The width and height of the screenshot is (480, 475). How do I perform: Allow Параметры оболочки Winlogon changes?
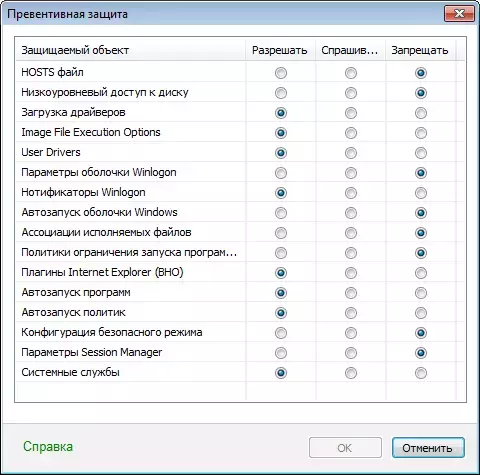pos(281,173)
